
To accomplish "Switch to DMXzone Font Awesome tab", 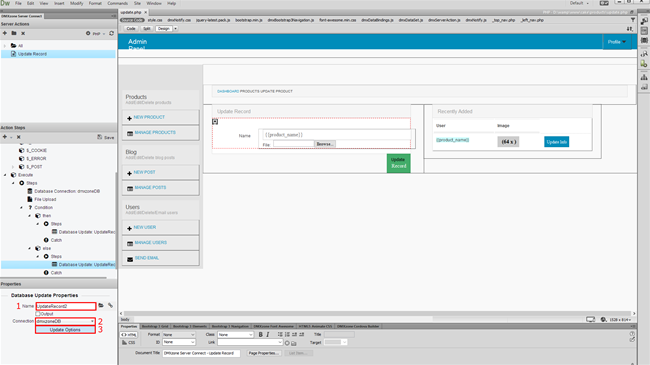I will [273, 326].
